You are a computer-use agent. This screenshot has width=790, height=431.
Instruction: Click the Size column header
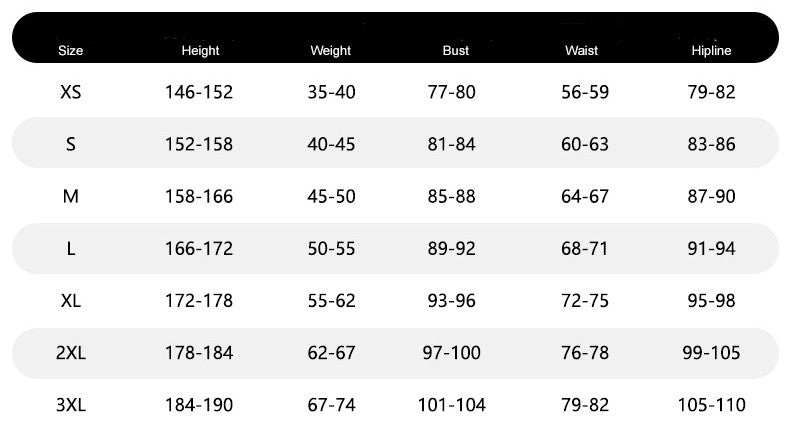tap(70, 50)
